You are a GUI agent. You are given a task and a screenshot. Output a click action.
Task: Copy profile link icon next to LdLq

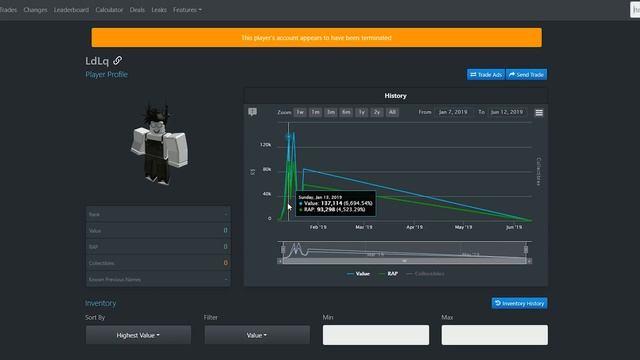click(x=118, y=60)
